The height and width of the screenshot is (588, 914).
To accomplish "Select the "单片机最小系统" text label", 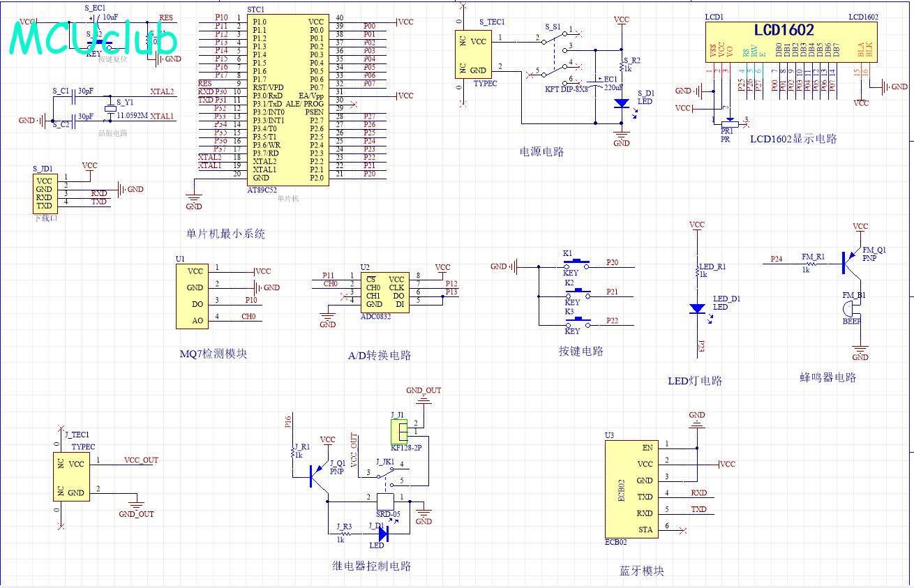I will click(225, 234).
